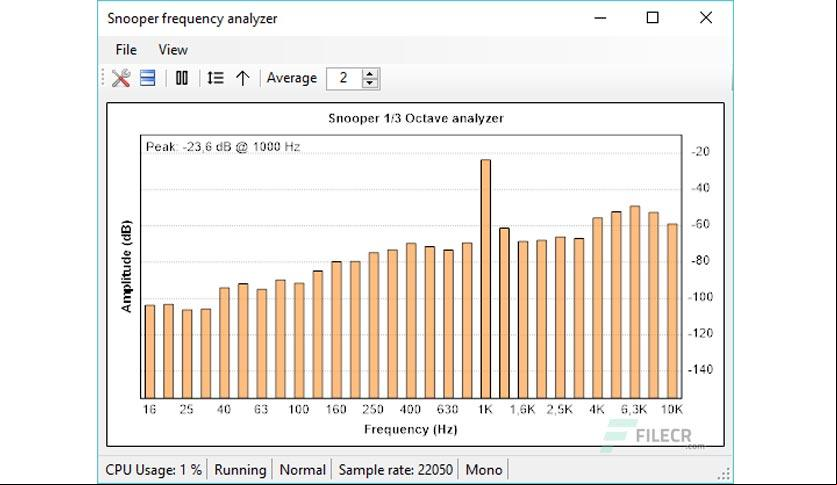Viewport: 837px width, 485px height.
Task: Click the "Frequency (Hz)" axis label
Action: [x=410, y=429]
